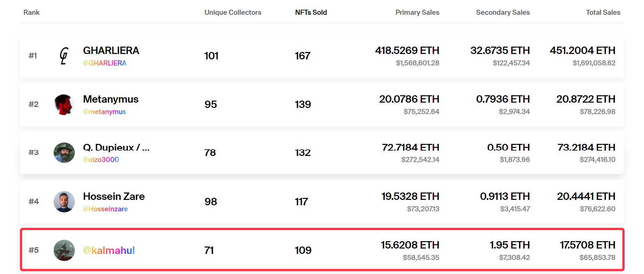Sort by Total Sales header
The width and height of the screenshot is (644, 274).
pos(603,12)
